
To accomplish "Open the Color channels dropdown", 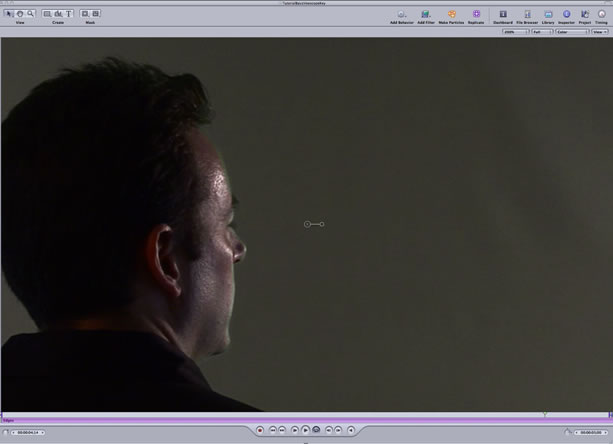I will (x=572, y=32).
